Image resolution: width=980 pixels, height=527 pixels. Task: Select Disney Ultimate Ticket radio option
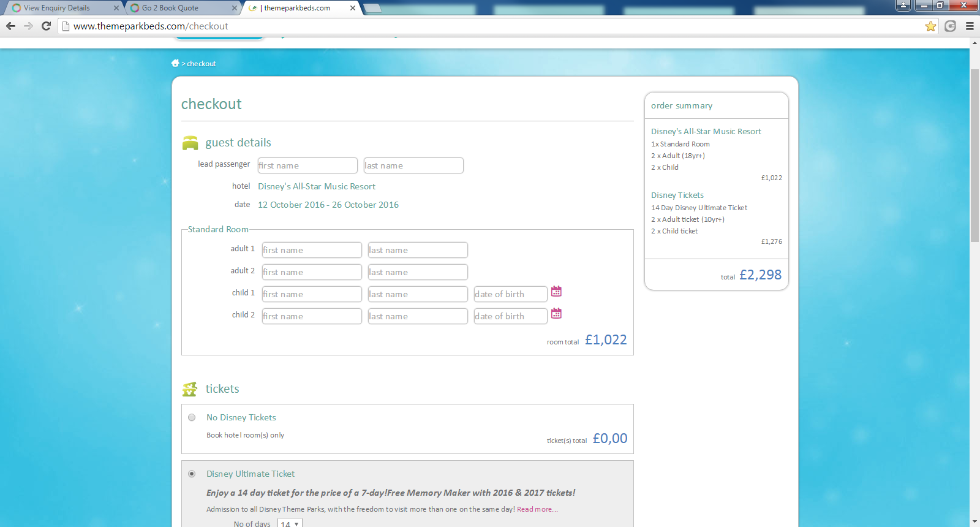pyautogui.click(x=192, y=474)
